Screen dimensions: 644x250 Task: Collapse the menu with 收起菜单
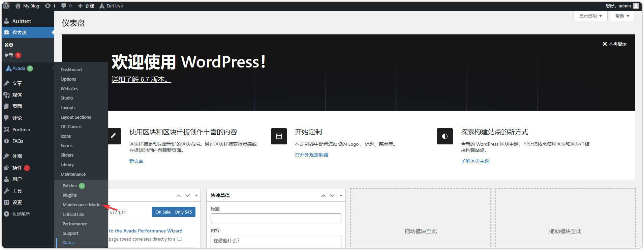click(28, 214)
